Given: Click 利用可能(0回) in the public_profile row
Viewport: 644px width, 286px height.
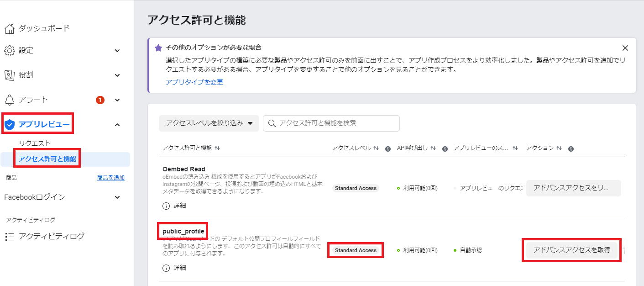Looking at the screenshot, I should [420, 250].
